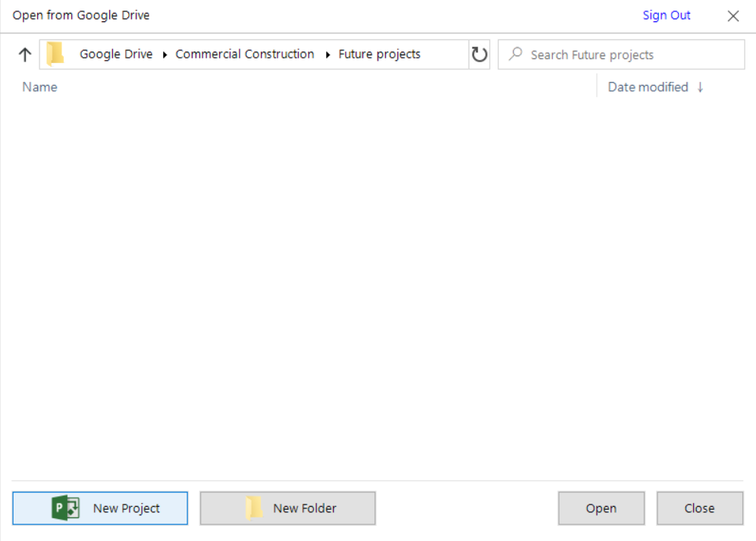This screenshot has height=541, width=756.
Task: Go to Commercial Construction folder in breadcrumb
Action: pos(245,54)
